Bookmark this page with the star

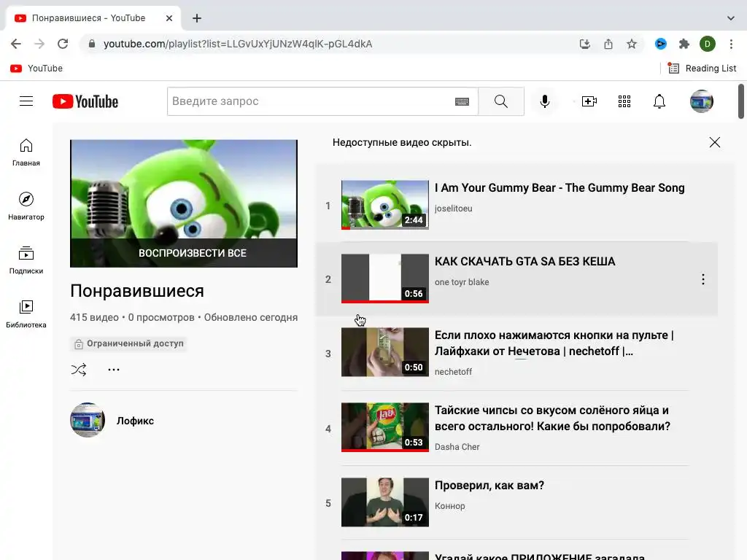(632, 44)
